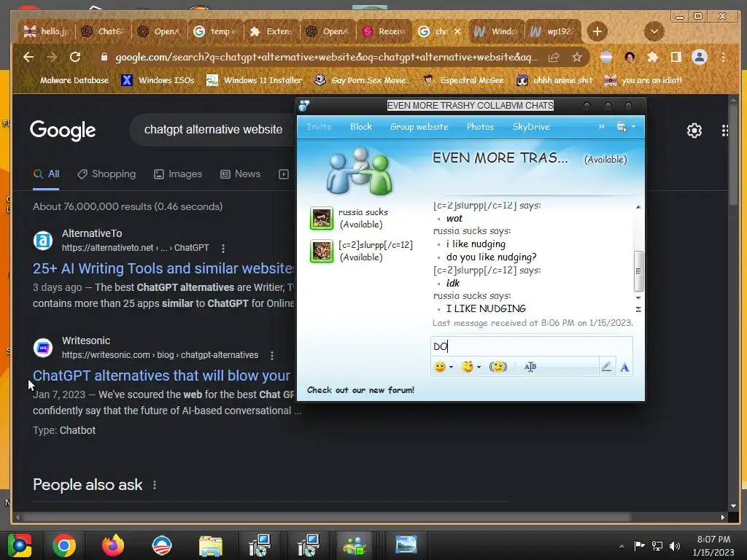
Task: Open File Explorer from the taskbar
Action: pyautogui.click(x=211, y=545)
